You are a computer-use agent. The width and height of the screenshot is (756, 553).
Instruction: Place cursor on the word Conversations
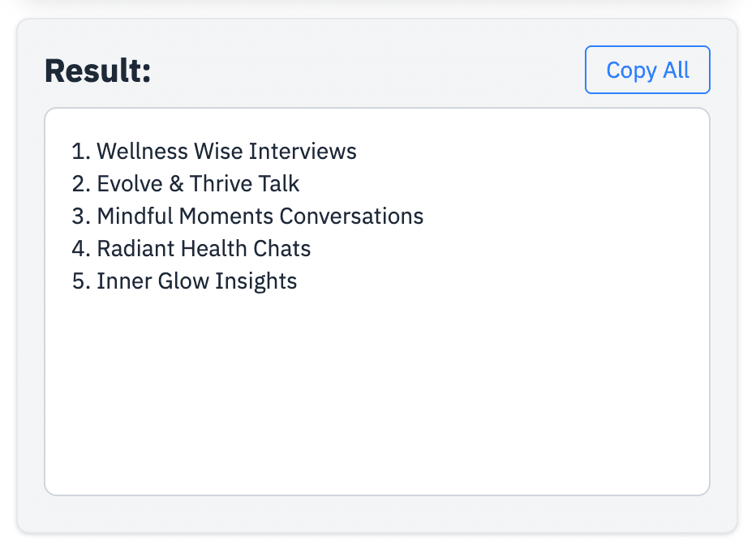(351, 216)
